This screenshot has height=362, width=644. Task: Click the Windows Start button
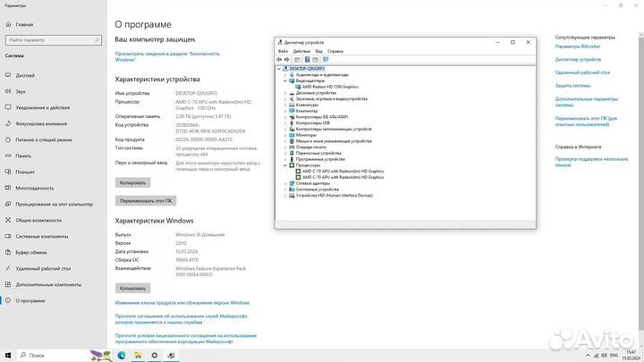8,356
